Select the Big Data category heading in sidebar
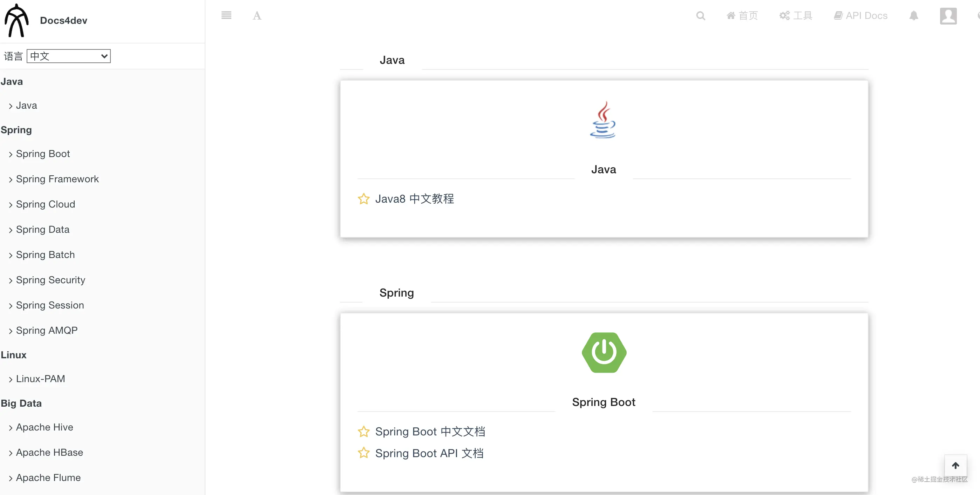 click(x=21, y=403)
